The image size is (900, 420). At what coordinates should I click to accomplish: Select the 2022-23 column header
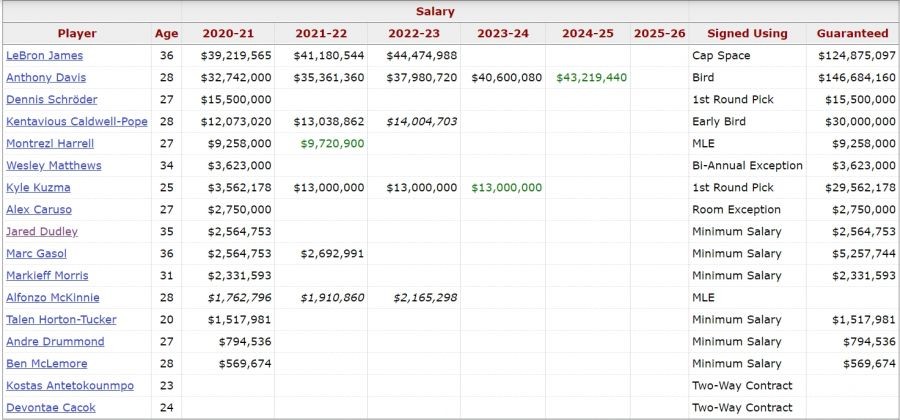pyautogui.click(x=414, y=33)
